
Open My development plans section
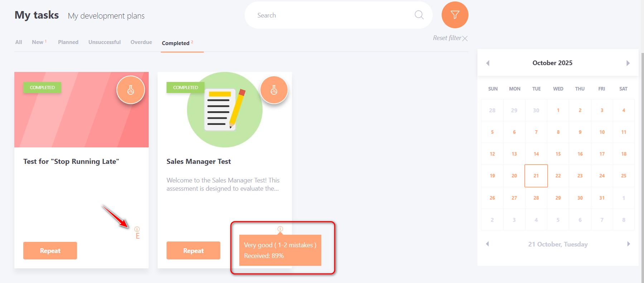tap(106, 16)
